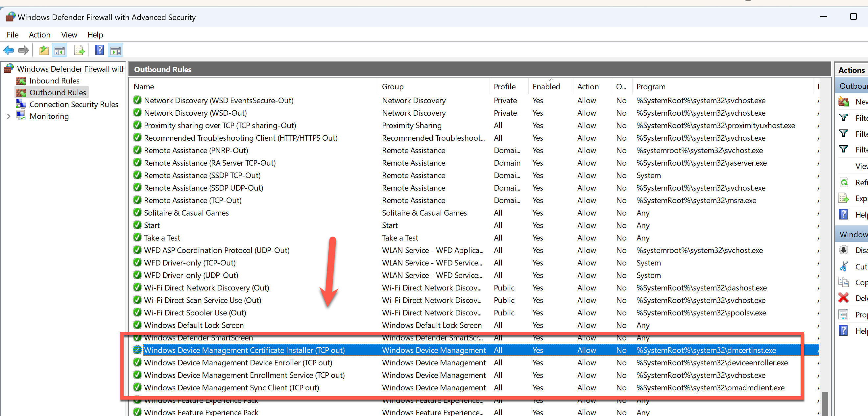Click the vertical scrollbar thumb in rules list
The image size is (868, 416).
coord(825,404)
